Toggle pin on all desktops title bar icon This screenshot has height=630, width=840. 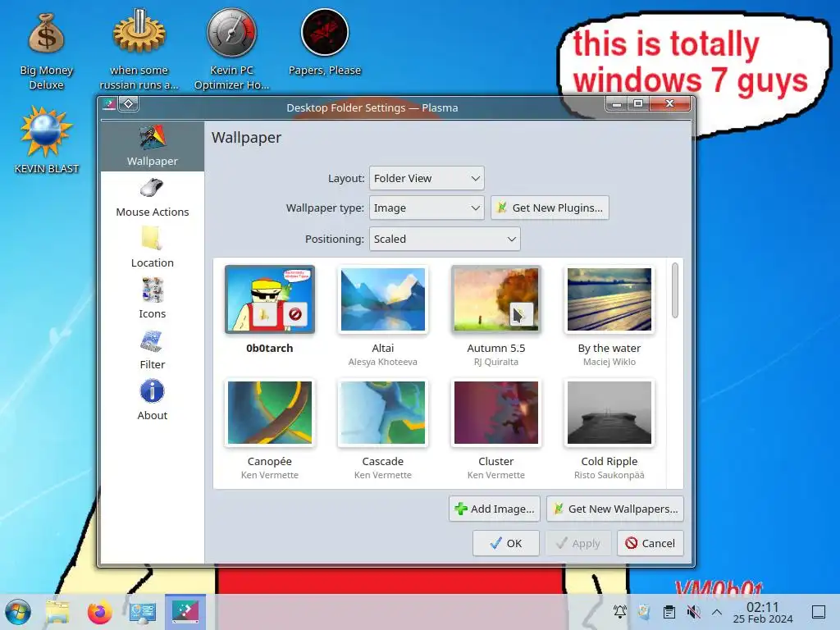pos(129,104)
